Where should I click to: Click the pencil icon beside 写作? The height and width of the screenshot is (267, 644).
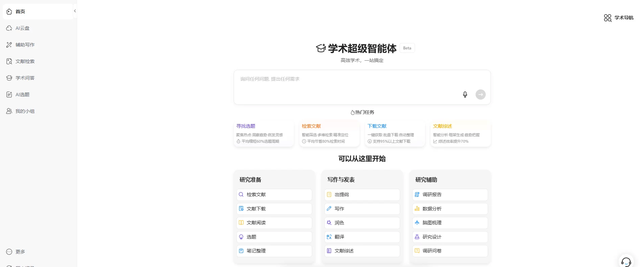pos(329,209)
